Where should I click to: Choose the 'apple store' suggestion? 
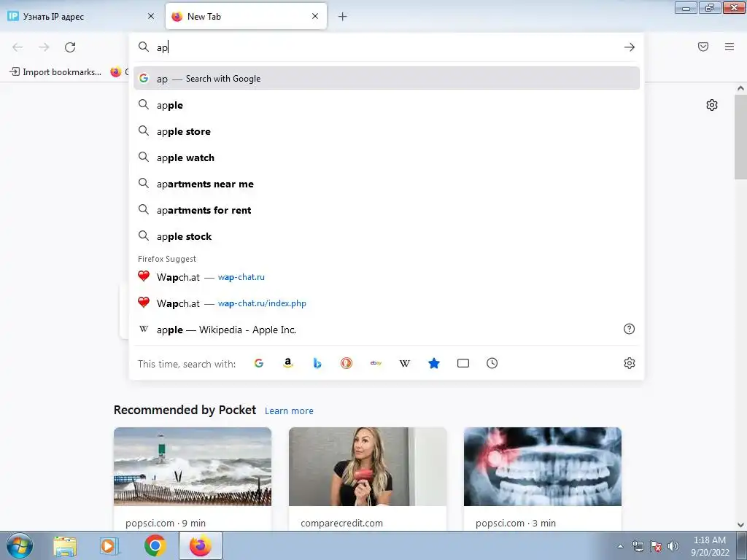[x=387, y=131]
